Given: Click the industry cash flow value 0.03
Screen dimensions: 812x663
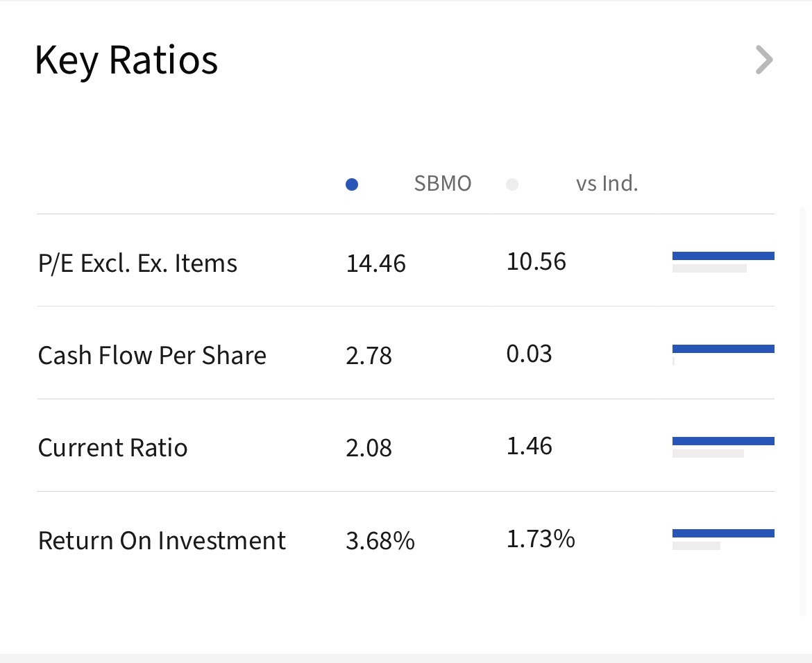Looking at the screenshot, I should coord(529,354).
